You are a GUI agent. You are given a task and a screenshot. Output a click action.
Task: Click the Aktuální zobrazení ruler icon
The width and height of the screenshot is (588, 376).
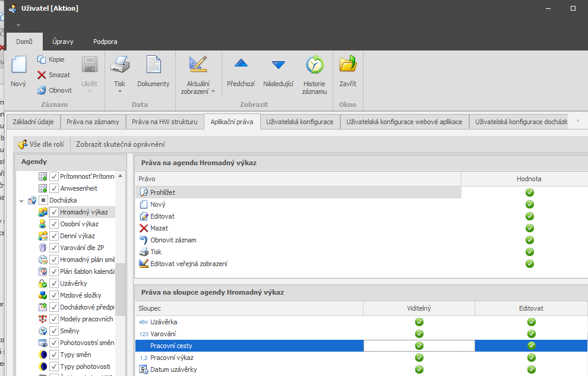point(198,65)
